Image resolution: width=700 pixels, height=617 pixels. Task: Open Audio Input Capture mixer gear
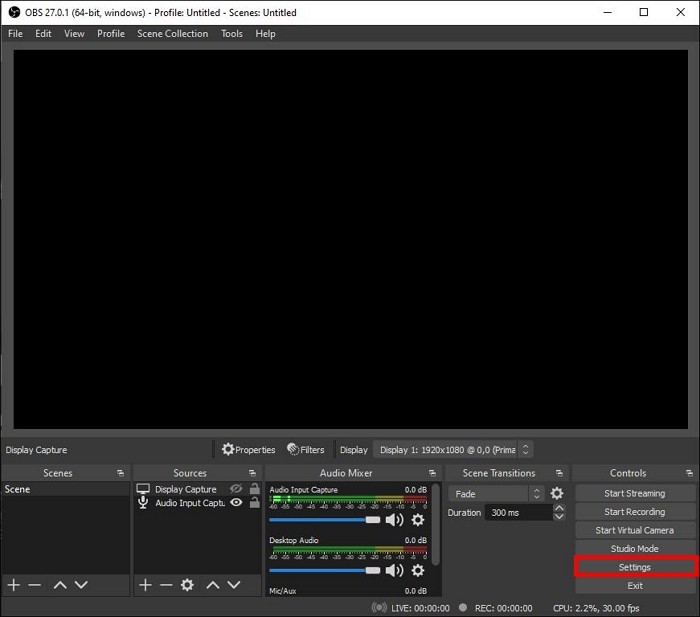(418, 520)
